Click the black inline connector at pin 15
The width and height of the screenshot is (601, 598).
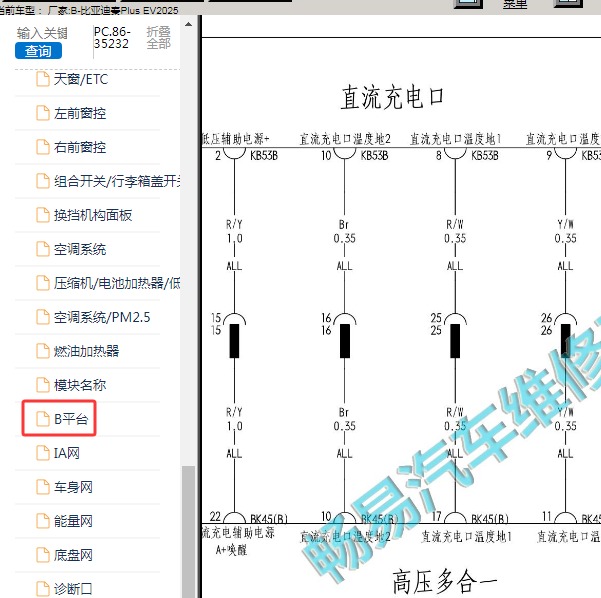[x=234, y=341]
